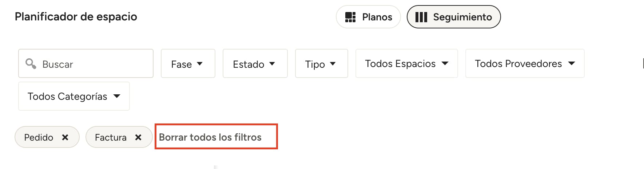This screenshot has width=644, height=169.
Task: Click the arrow icon on Estado
Action: coord(272,64)
